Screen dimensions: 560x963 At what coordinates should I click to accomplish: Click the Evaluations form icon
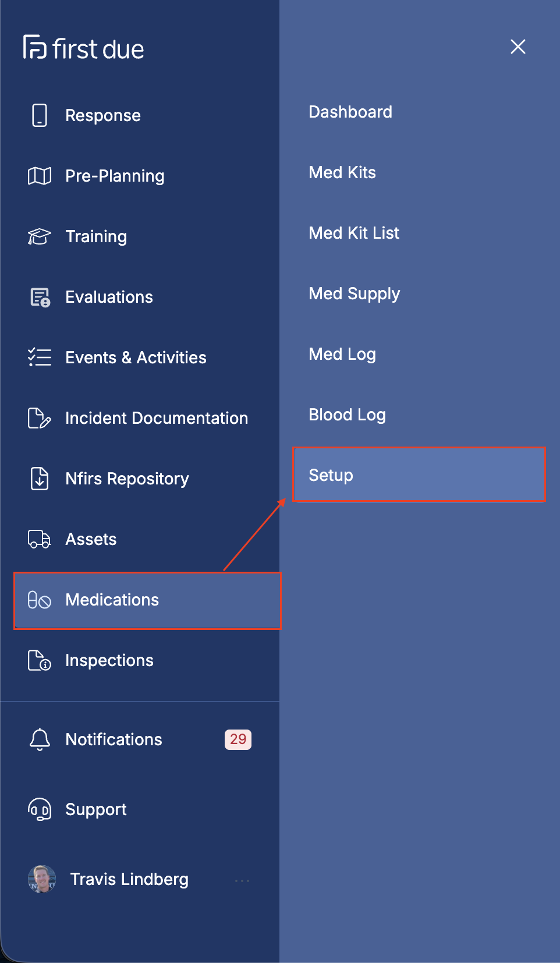point(40,297)
